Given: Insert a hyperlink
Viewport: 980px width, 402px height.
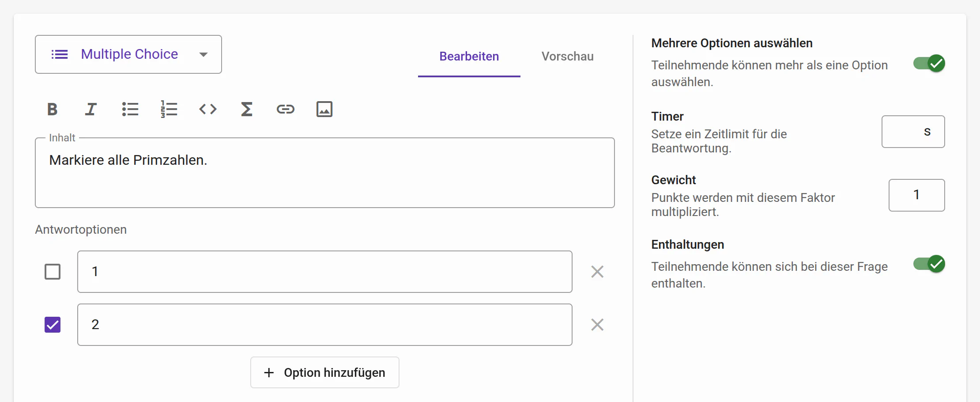Looking at the screenshot, I should [286, 109].
